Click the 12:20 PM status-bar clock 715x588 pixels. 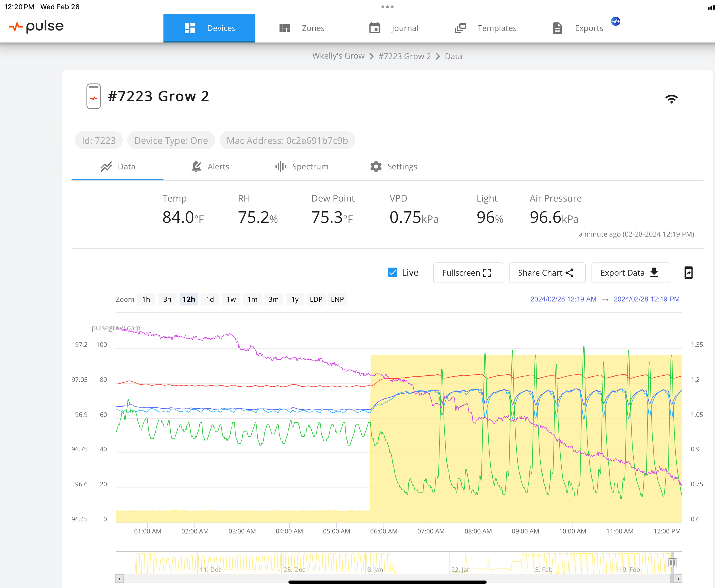pos(19,7)
